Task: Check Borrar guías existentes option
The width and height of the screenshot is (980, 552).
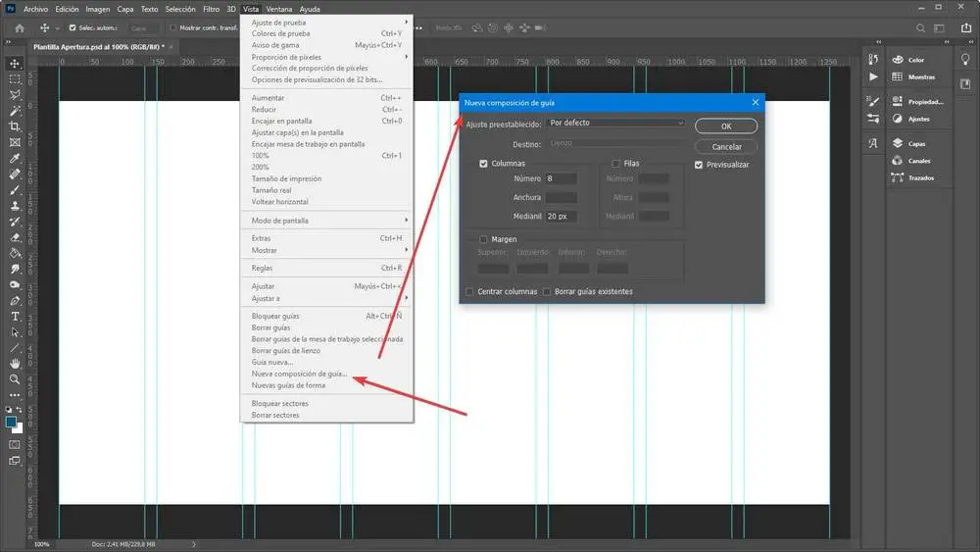Action: [547, 291]
